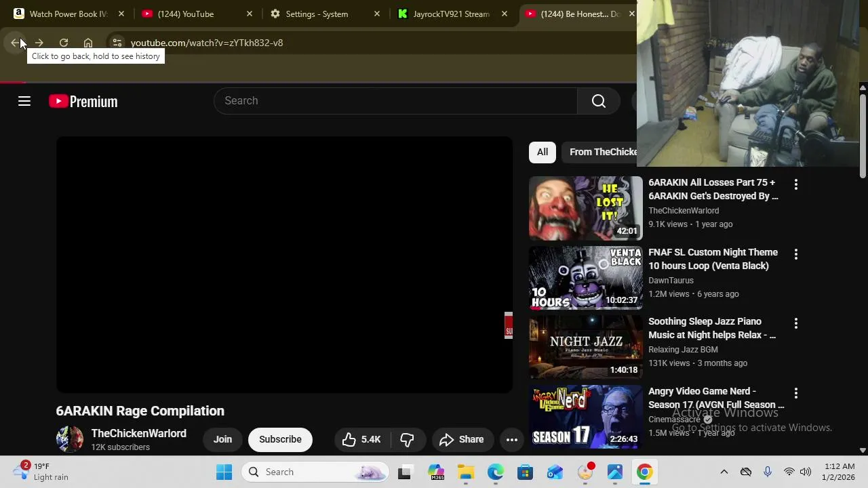
Task: Open the NIGHT JAZZ thumbnail
Action: point(585,347)
